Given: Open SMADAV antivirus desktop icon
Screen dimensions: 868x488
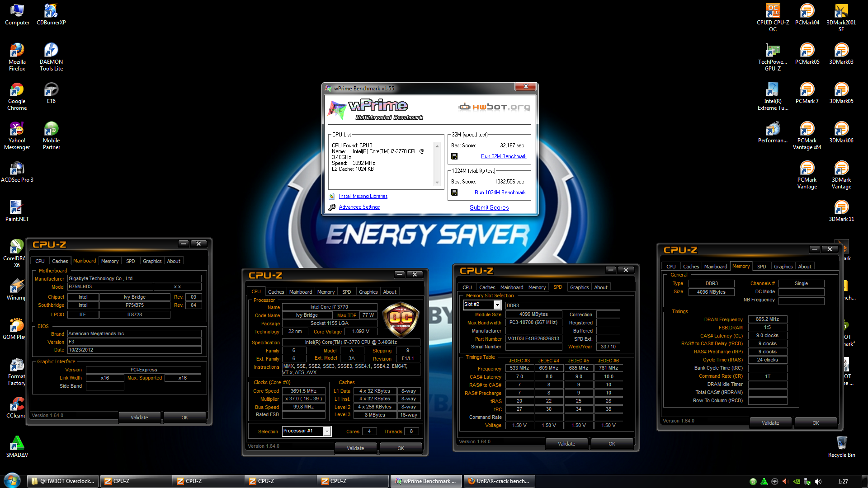Looking at the screenshot, I should click(17, 447).
